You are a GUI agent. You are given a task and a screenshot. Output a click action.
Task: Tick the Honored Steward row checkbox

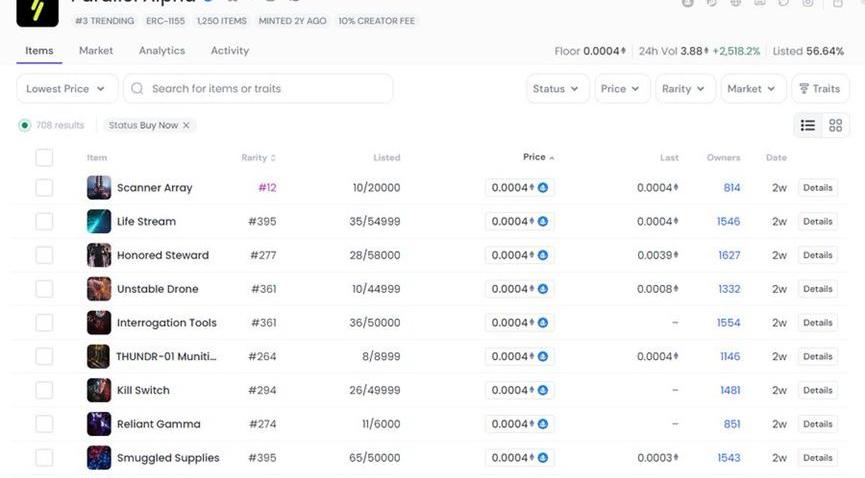pyautogui.click(x=44, y=255)
